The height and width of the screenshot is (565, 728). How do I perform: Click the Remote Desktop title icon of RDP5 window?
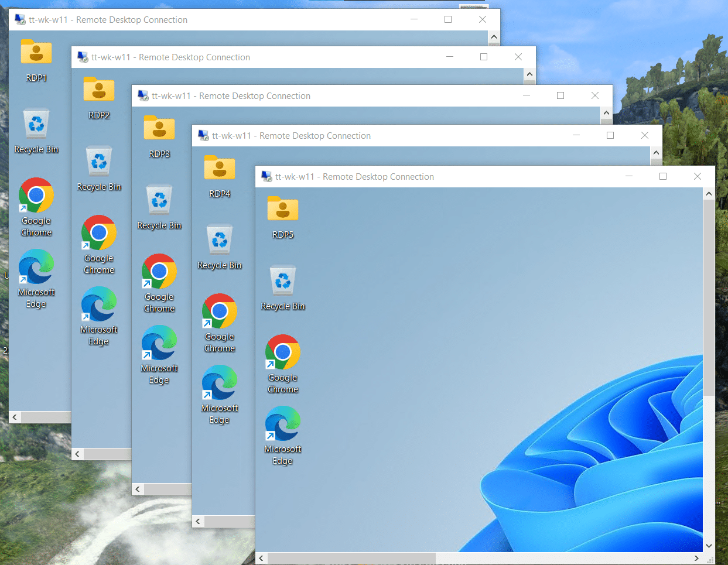(x=266, y=176)
